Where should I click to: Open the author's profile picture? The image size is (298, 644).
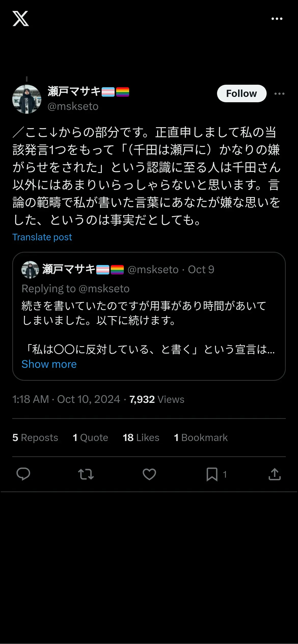pyautogui.click(x=27, y=99)
